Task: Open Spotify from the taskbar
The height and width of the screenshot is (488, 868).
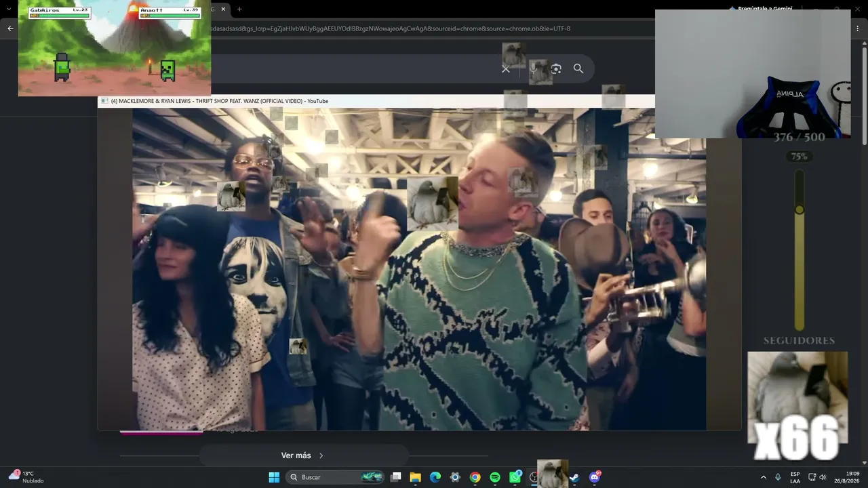Action: tap(495, 477)
